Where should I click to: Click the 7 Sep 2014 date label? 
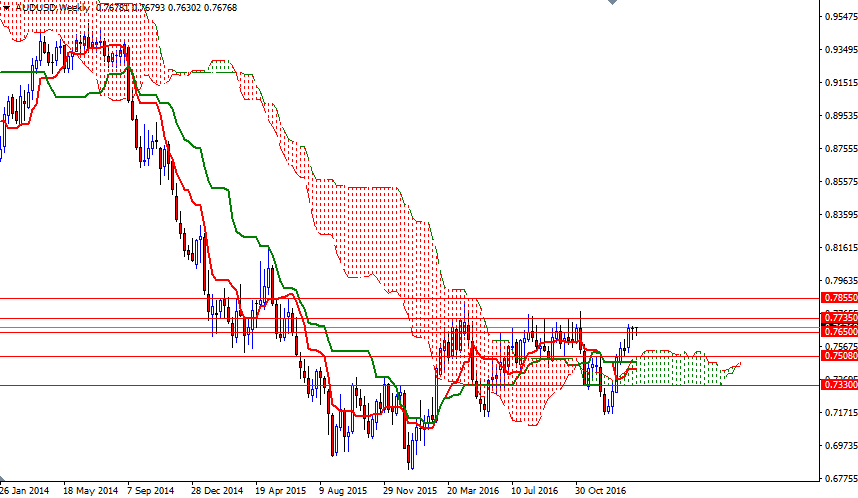click(x=150, y=490)
